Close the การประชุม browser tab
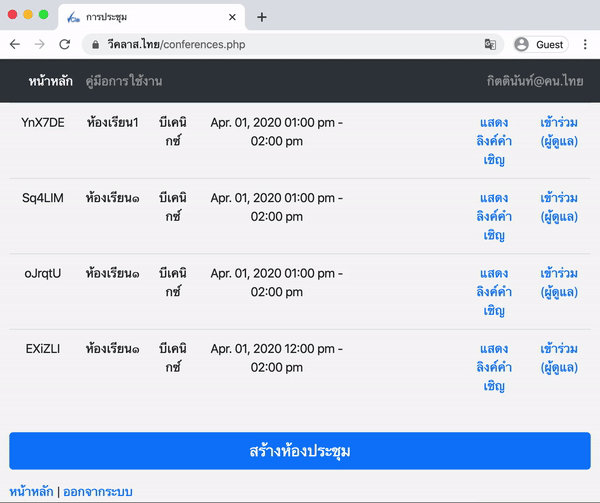Image resolution: width=600 pixels, height=503 pixels. tap(232, 17)
